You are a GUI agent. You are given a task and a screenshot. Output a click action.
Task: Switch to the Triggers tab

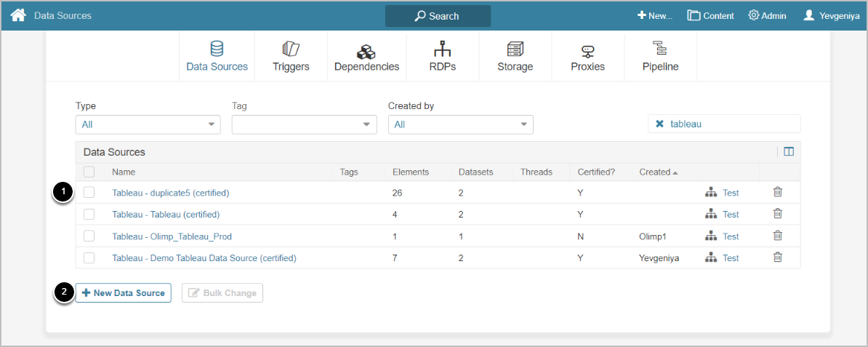(291, 57)
